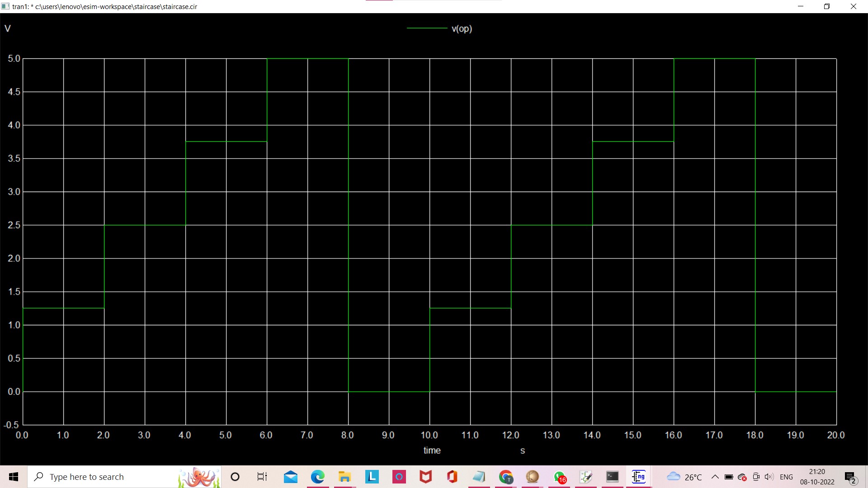Open Task View from taskbar
Screen dimensions: 868x488
[262, 477]
